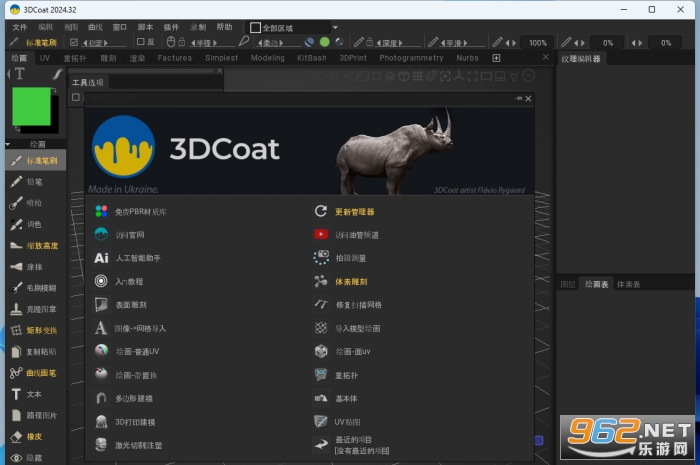700x465 pixels.
Task: Open 访问官网 website link
Action: [120, 235]
